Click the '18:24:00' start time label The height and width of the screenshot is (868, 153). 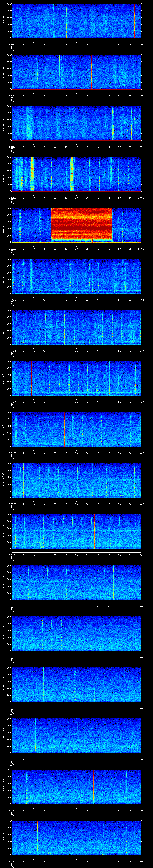pyautogui.click(x=12, y=453)
